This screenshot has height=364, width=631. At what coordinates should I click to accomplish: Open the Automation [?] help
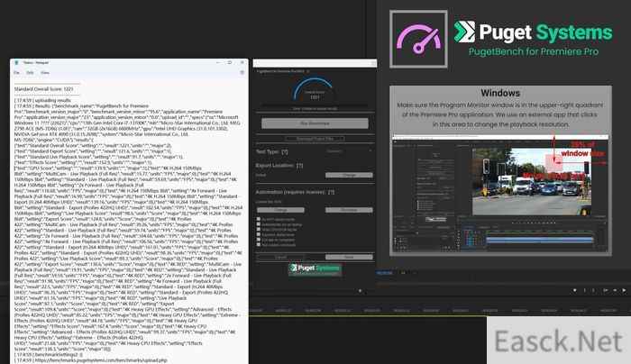[x=331, y=192]
